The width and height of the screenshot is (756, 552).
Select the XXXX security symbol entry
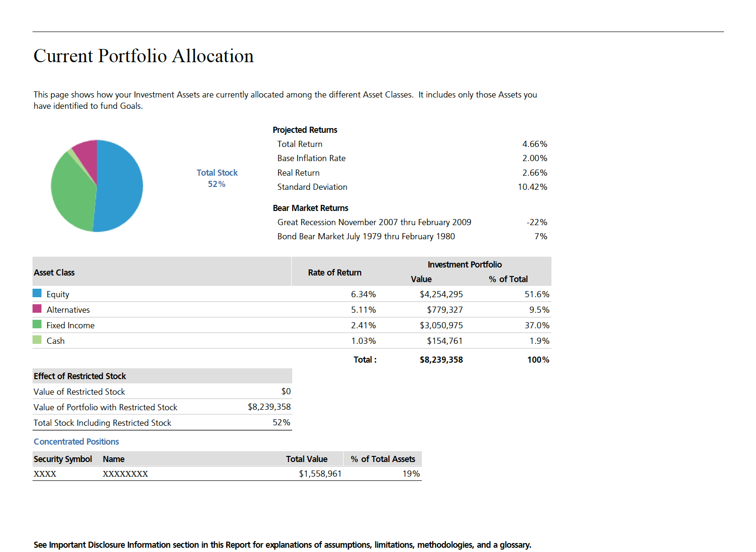pyautogui.click(x=45, y=474)
